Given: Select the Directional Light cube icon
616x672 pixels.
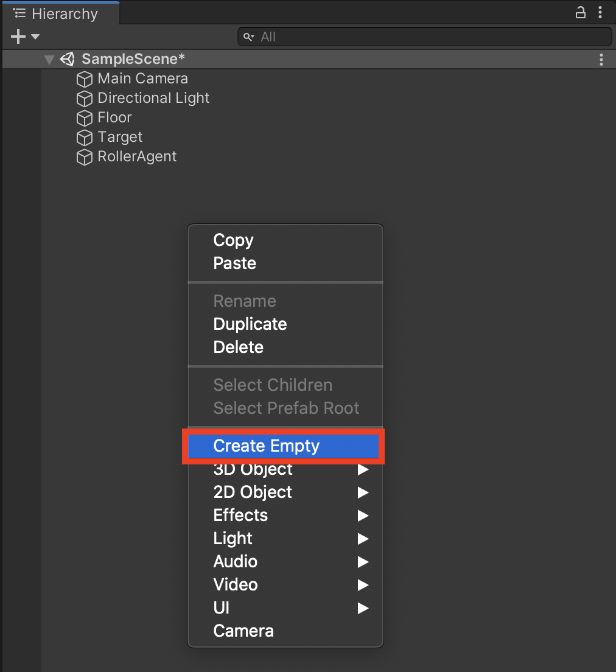Looking at the screenshot, I should (85, 99).
